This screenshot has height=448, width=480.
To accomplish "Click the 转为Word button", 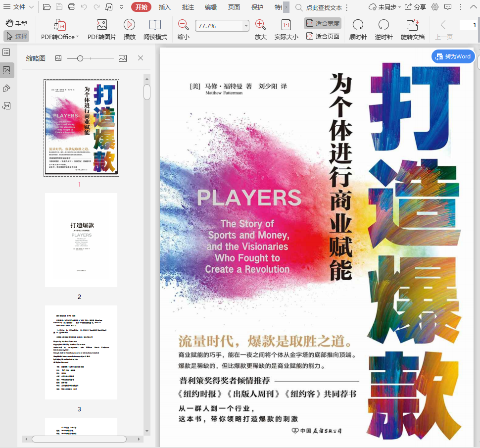I will click(453, 56).
